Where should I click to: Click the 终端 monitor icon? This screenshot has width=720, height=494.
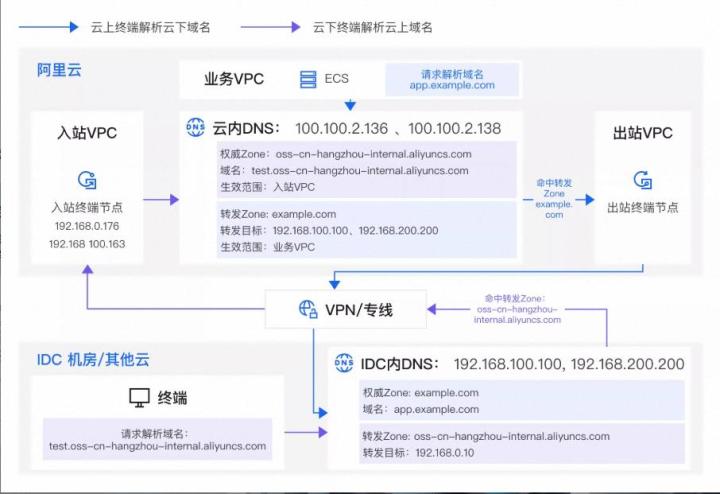(x=139, y=398)
